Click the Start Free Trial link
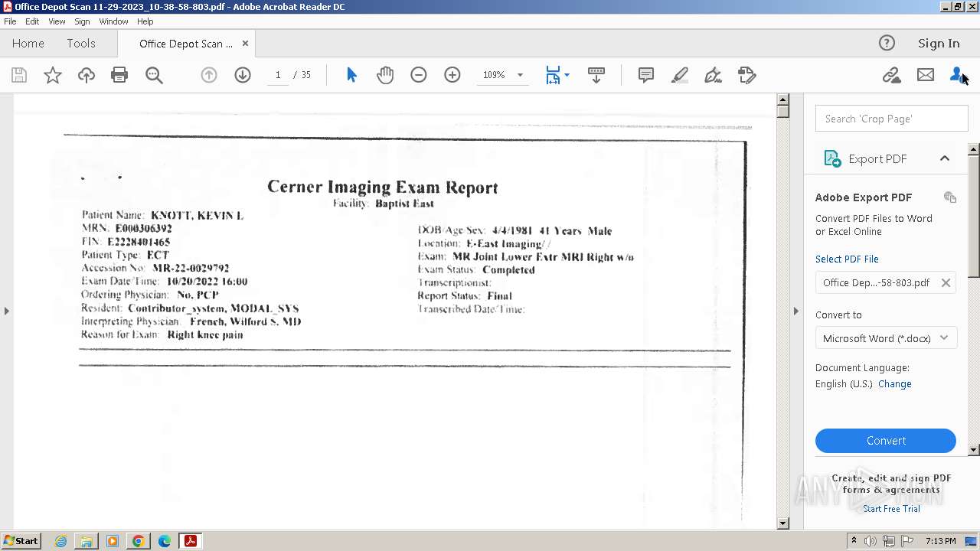The image size is (980, 551). pos(891,509)
